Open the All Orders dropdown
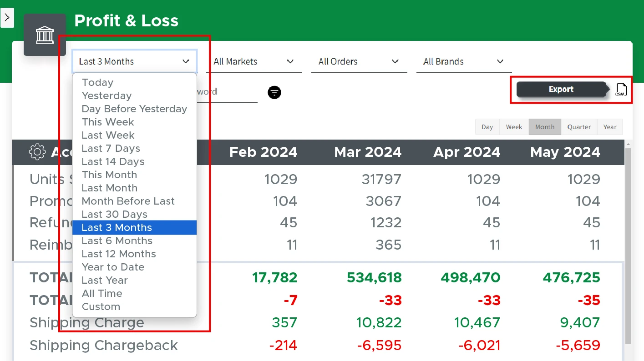The height and width of the screenshot is (361, 644). pos(359,61)
